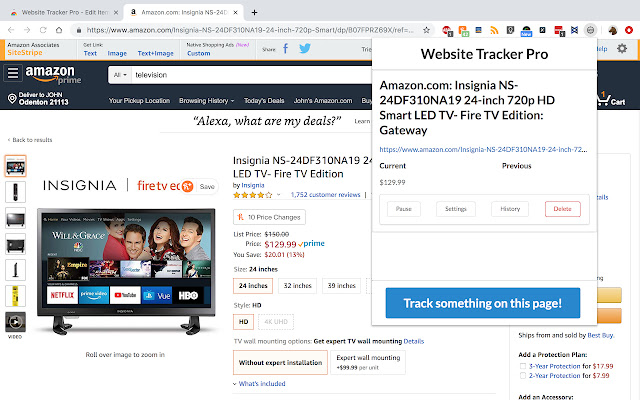Click the Pause button in tracker popup
This screenshot has height=400, width=640.
(404, 209)
